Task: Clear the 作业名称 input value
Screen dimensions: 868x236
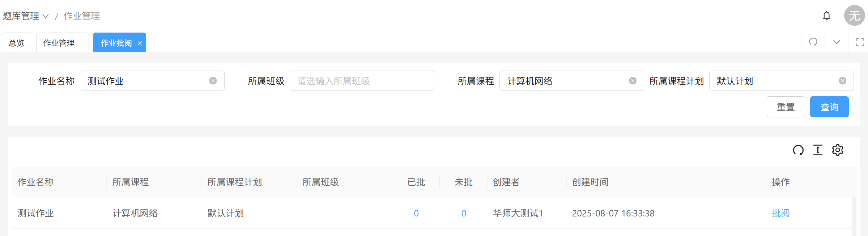Action: (213, 81)
